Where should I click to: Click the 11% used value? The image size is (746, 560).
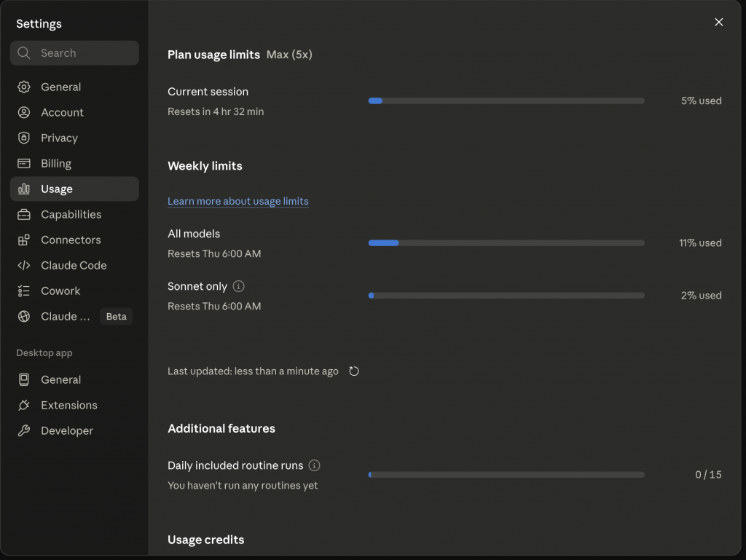(x=700, y=243)
